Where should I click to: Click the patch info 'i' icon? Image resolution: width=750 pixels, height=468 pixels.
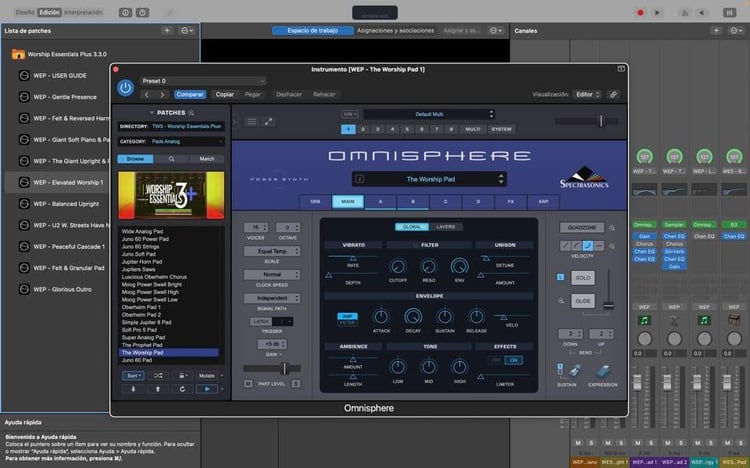pyautogui.click(x=360, y=179)
